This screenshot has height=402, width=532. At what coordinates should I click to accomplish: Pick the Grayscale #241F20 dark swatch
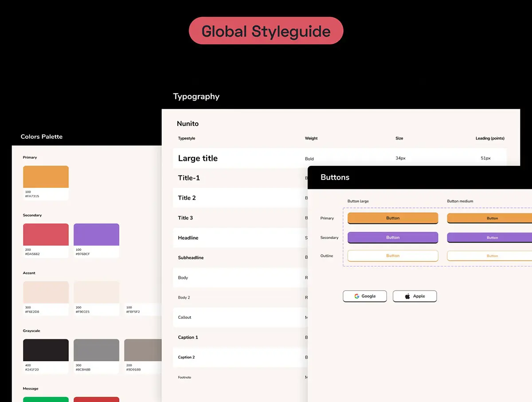46,350
